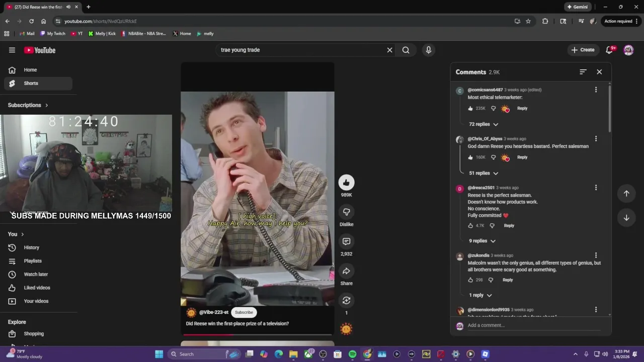Bookmark this page with the star
644x362 pixels.
528,21
